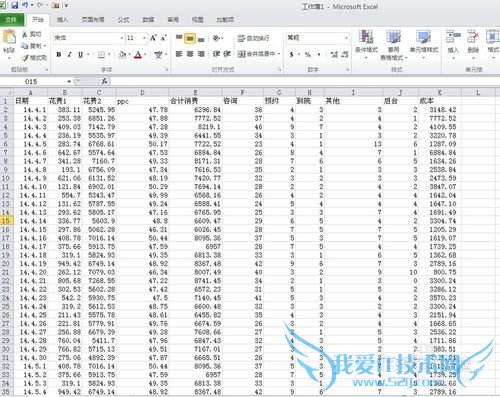Click Delete cells icon
500x397 pixels.
coord(473,36)
